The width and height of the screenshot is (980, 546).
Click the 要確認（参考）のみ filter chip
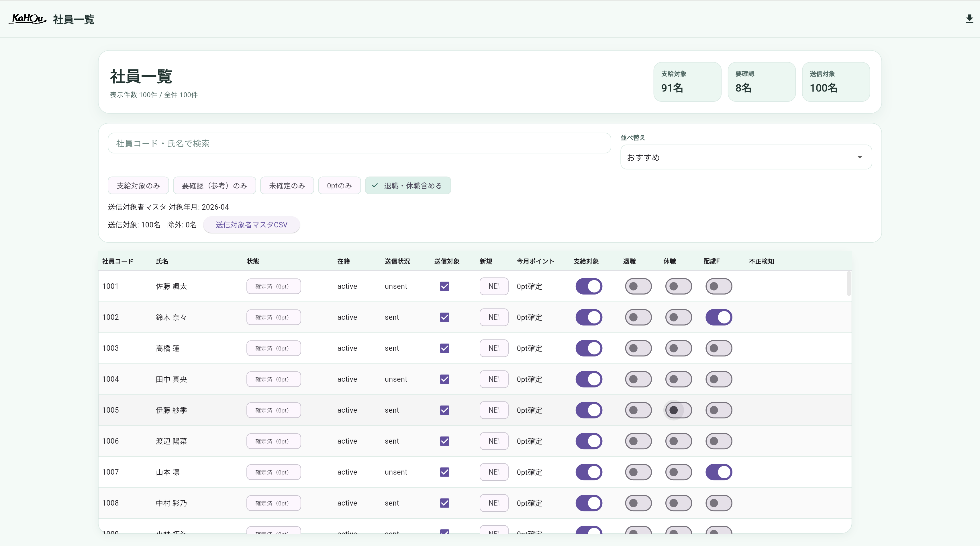[x=214, y=186]
